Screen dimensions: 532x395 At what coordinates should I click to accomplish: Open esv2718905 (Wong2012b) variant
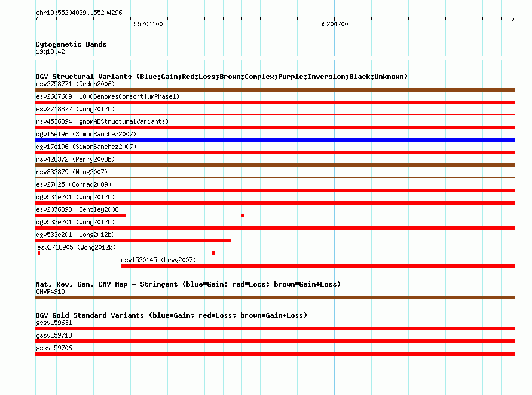pyautogui.click(x=77, y=247)
